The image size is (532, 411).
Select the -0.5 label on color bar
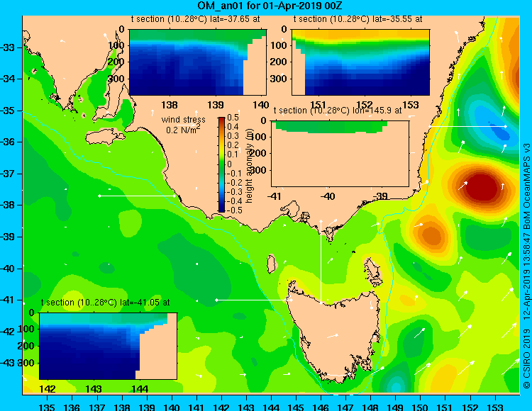[x=234, y=210]
